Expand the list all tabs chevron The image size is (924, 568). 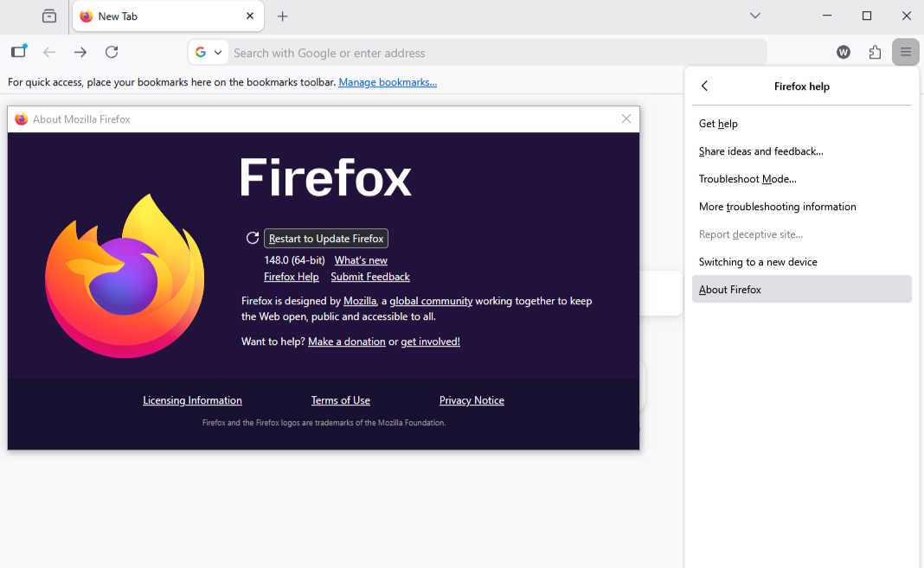[755, 16]
